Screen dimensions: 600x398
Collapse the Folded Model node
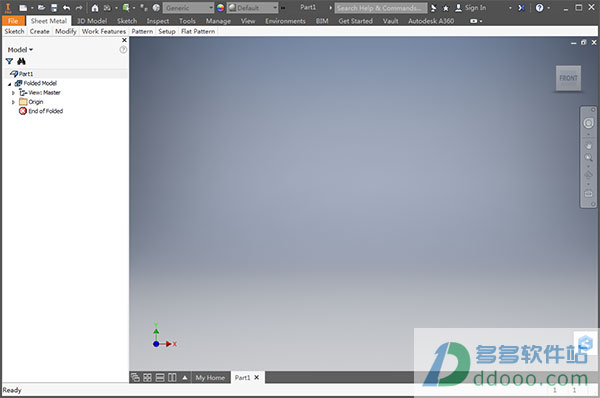pyautogui.click(x=10, y=84)
